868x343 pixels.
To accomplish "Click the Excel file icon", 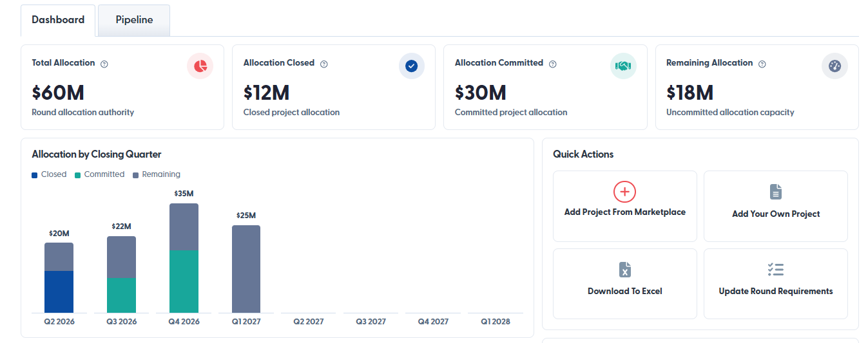I will (x=625, y=270).
